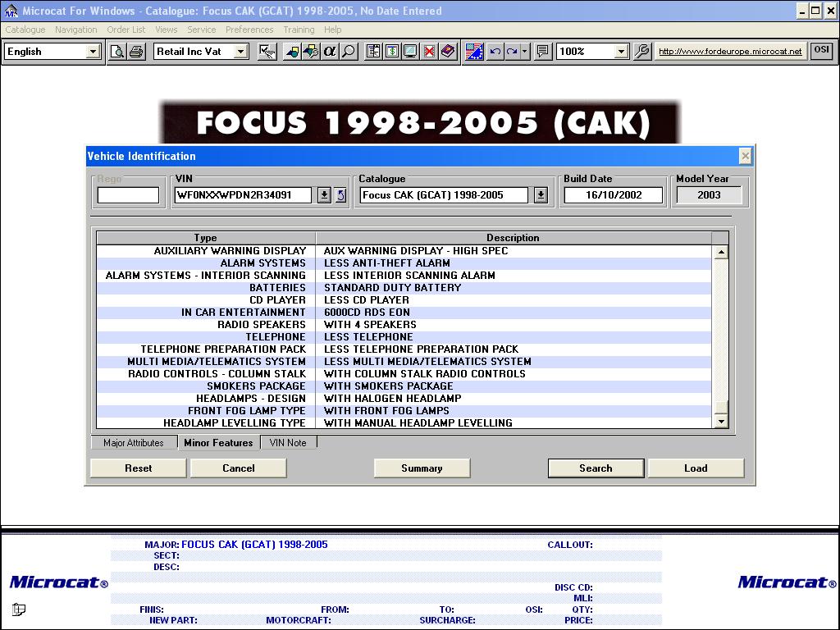840x630 pixels.
Task: Click the red X toolbar icon
Action: pyautogui.click(x=429, y=51)
